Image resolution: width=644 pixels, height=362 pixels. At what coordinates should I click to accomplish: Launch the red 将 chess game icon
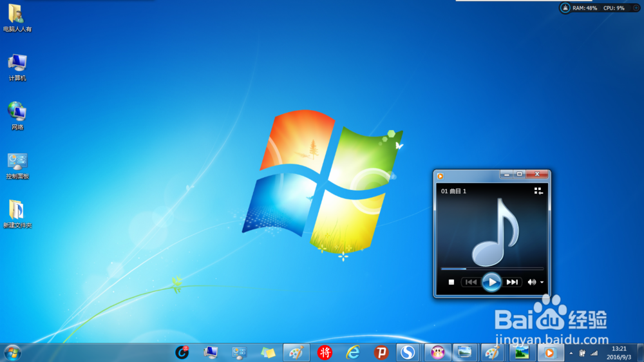(325, 352)
